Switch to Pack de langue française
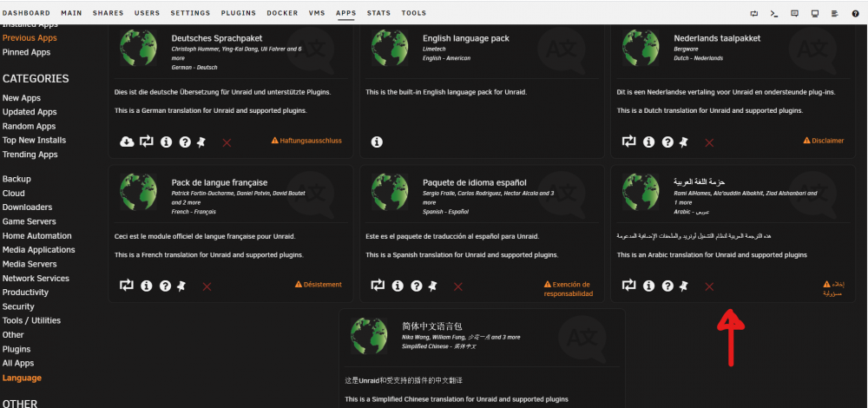This screenshot has width=868, height=408. 127,286
